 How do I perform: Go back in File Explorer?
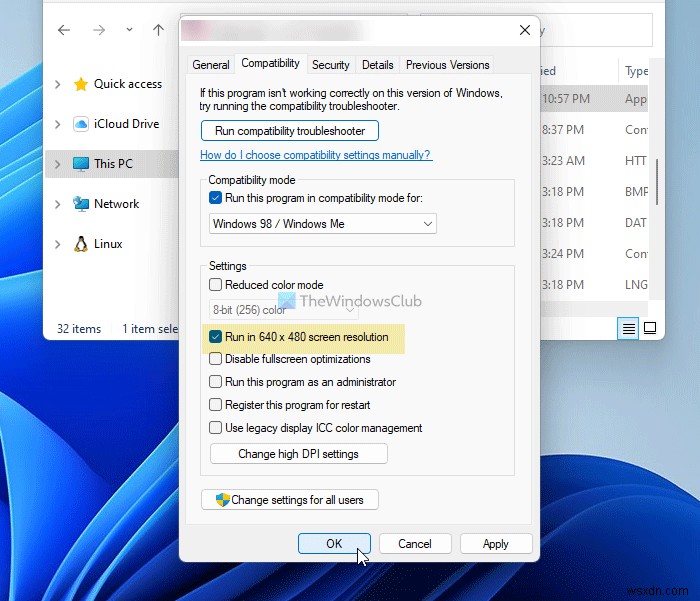[x=64, y=30]
